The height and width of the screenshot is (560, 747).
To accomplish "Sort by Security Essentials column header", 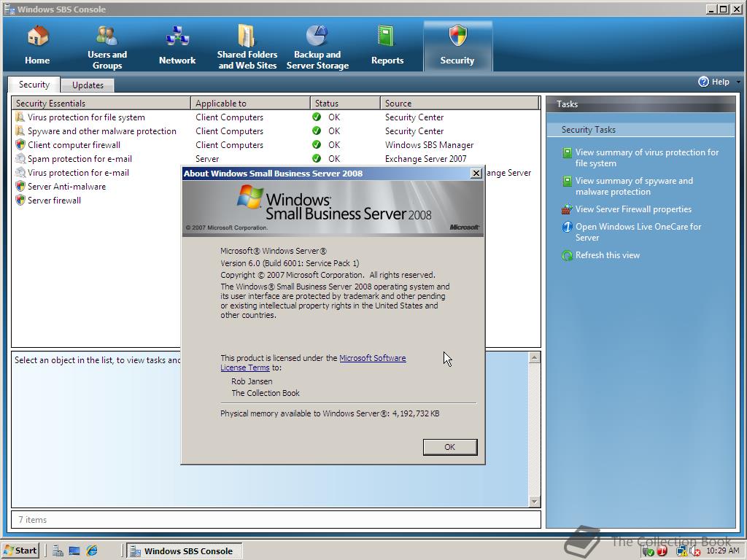I will point(101,104).
